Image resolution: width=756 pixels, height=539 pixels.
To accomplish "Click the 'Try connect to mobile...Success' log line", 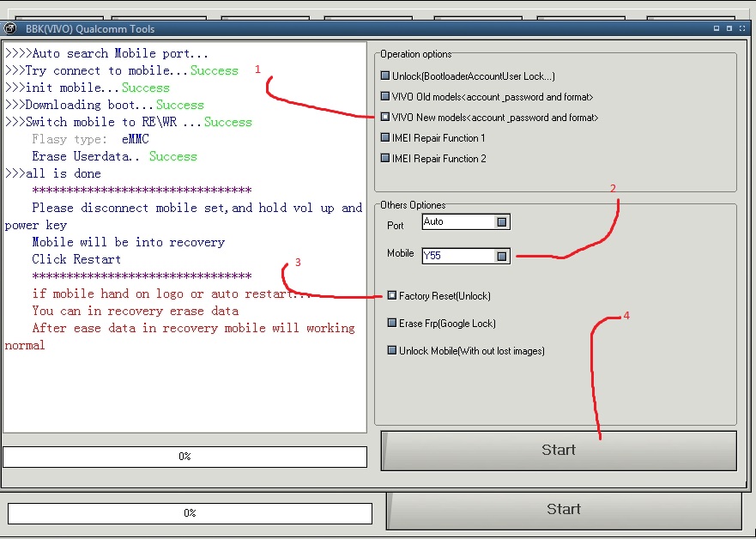I will (122, 70).
